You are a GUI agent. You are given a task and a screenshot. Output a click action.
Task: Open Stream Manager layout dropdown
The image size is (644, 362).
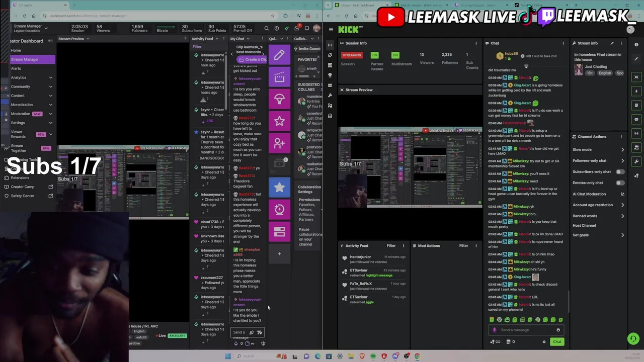46,28
